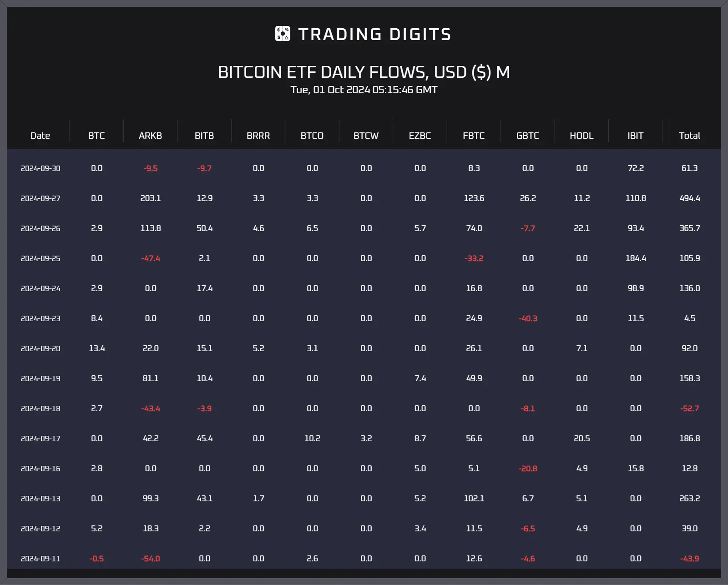Click the TRADING DIGITS brand title
728x585 pixels.
374,34
